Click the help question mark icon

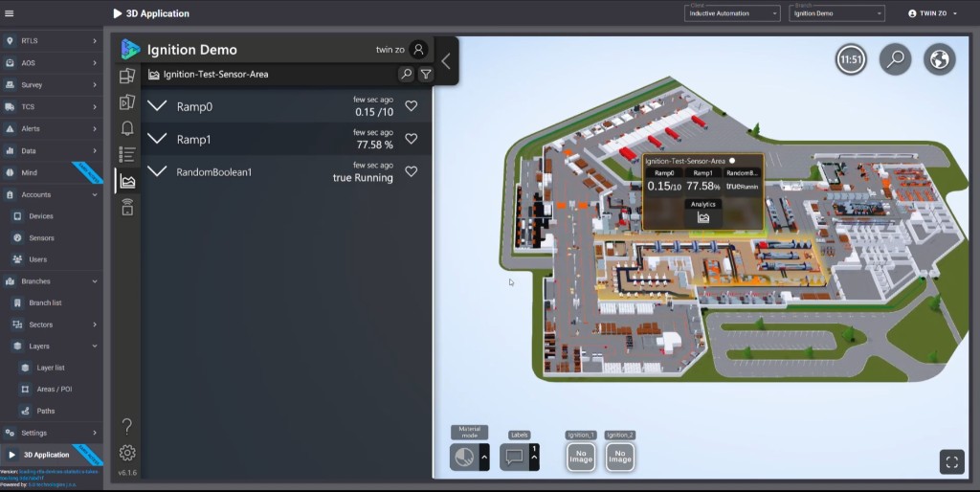127,426
